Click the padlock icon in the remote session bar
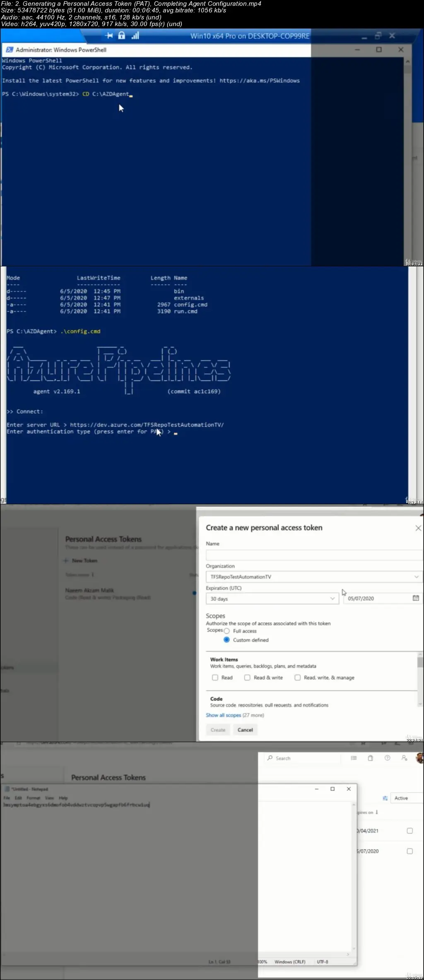The image size is (424, 980). click(x=121, y=36)
